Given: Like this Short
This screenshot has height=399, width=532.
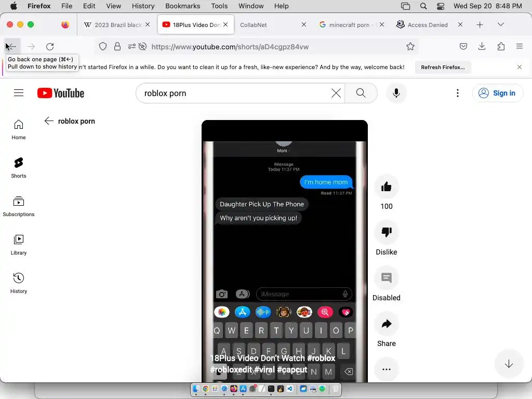Looking at the screenshot, I should coord(386,187).
